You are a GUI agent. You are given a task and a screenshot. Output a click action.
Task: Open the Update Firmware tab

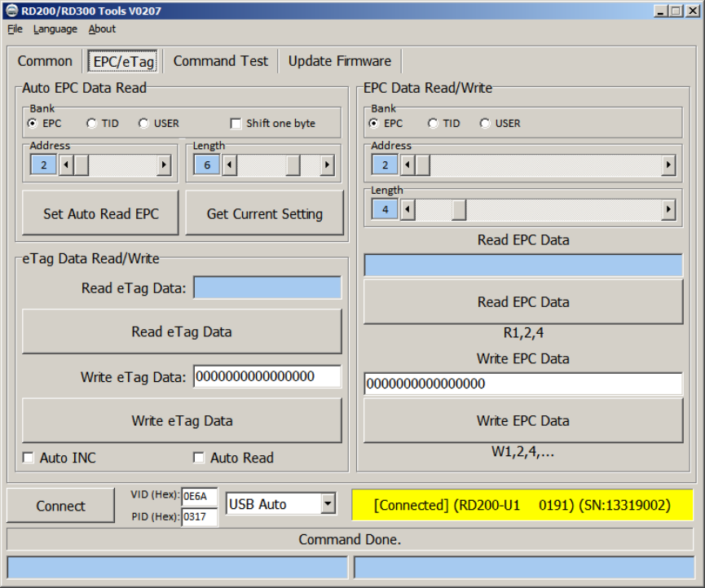[x=340, y=61]
